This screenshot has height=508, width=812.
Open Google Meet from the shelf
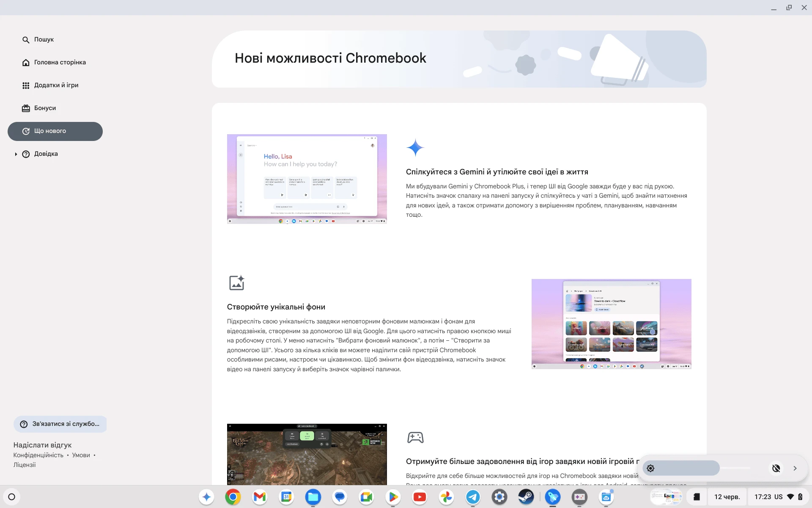pyautogui.click(x=366, y=497)
